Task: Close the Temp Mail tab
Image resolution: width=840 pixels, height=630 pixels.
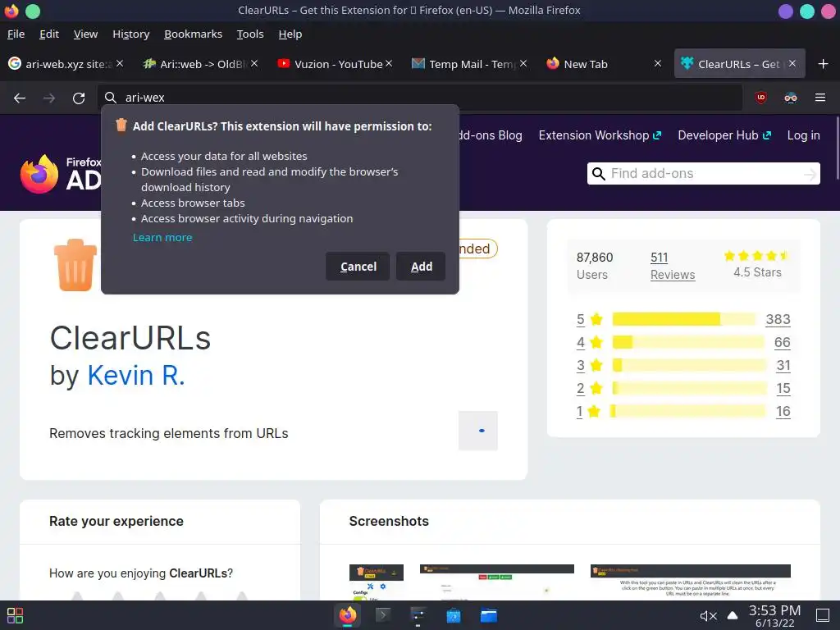Action: point(523,63)
